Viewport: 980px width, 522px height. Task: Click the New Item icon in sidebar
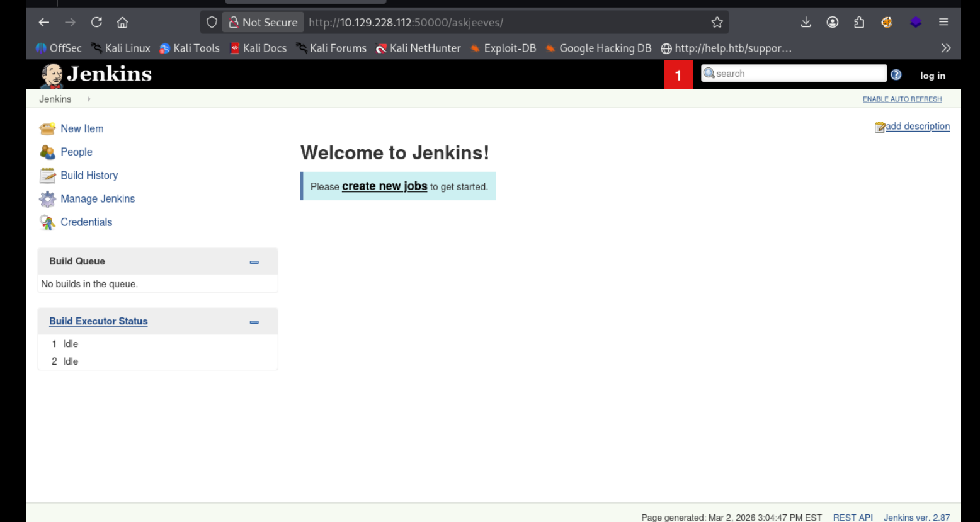tap(47, 129)
